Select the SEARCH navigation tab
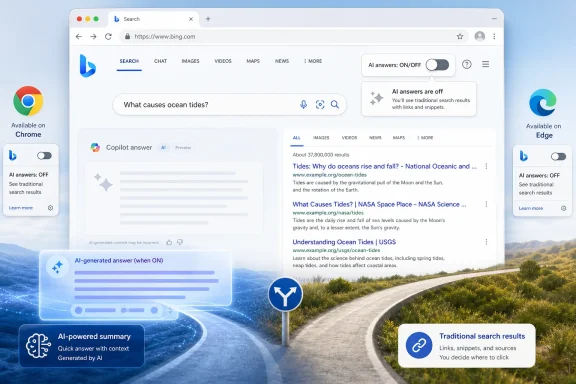576x384 pixels. click(129, 61)
